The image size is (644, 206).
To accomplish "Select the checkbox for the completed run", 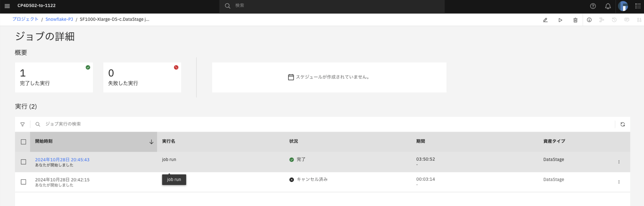I will pyautogui.click(x=23, y=162).
